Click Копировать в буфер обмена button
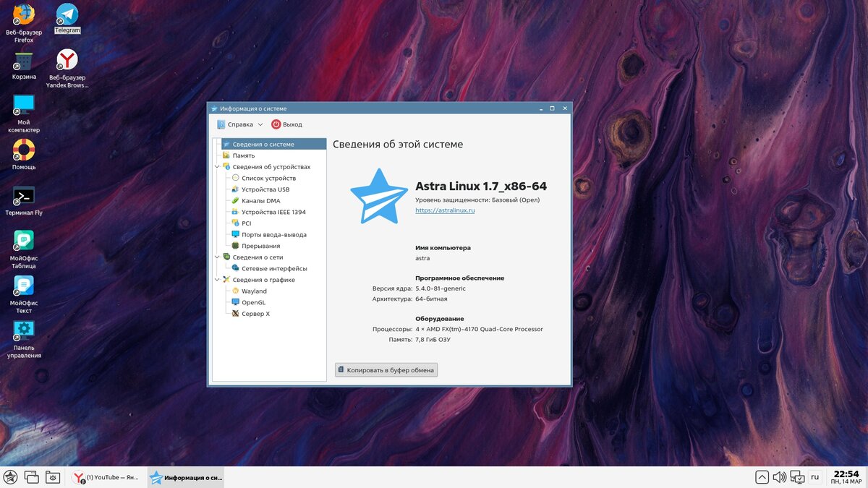This screenshot has height=488, width=868. (386, 370)
